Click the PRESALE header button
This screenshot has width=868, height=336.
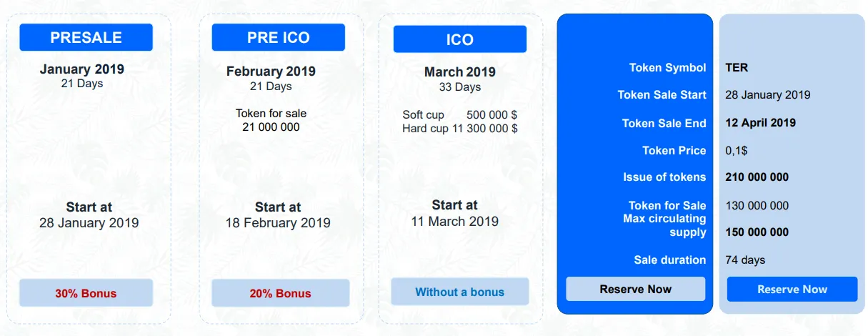point(86,37)
